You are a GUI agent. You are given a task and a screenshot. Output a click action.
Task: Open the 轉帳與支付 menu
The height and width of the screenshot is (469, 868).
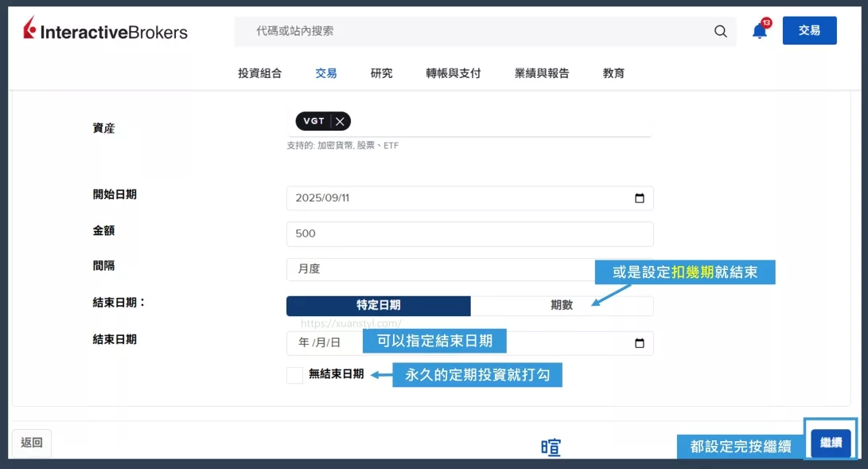(453, 73)
